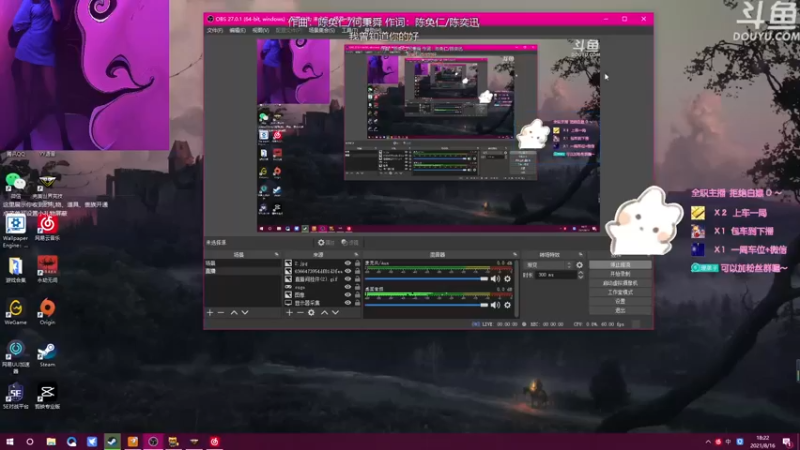This screenshot has width=800, height=450.
Task: Open the Windows Start menu
Action: click(10, 441)
